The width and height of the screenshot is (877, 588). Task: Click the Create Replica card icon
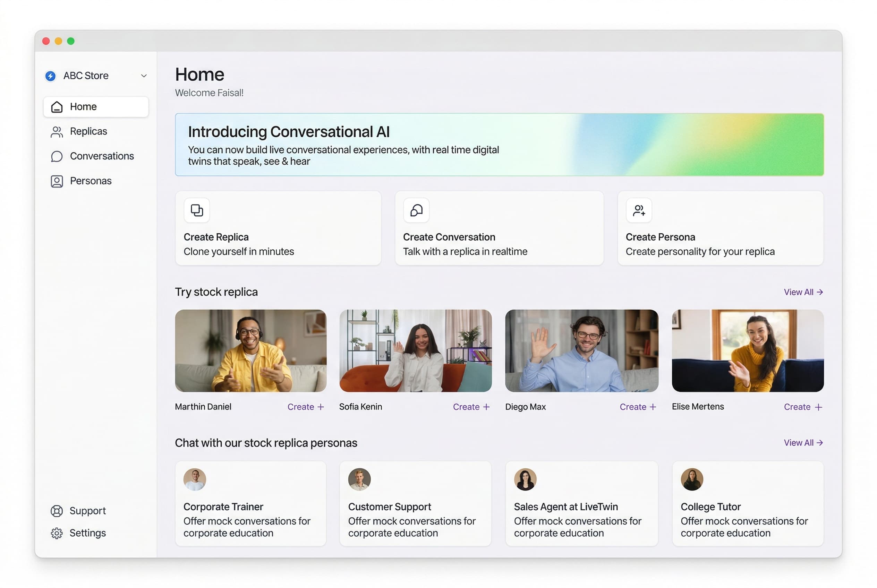tap(197, 210)
